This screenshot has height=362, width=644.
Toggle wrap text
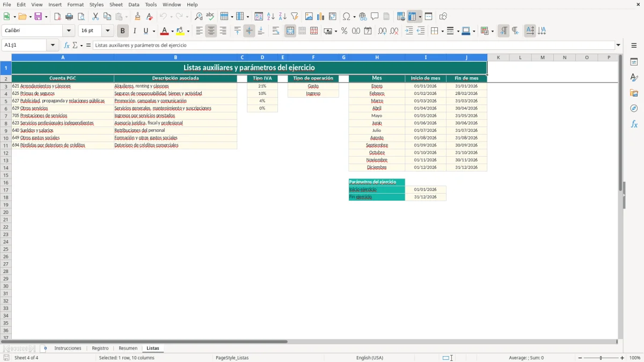tap(276, 31)
